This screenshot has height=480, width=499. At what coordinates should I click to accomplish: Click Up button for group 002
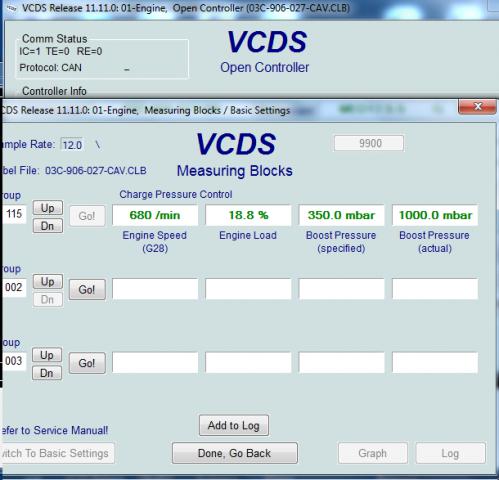click(48, 282)
